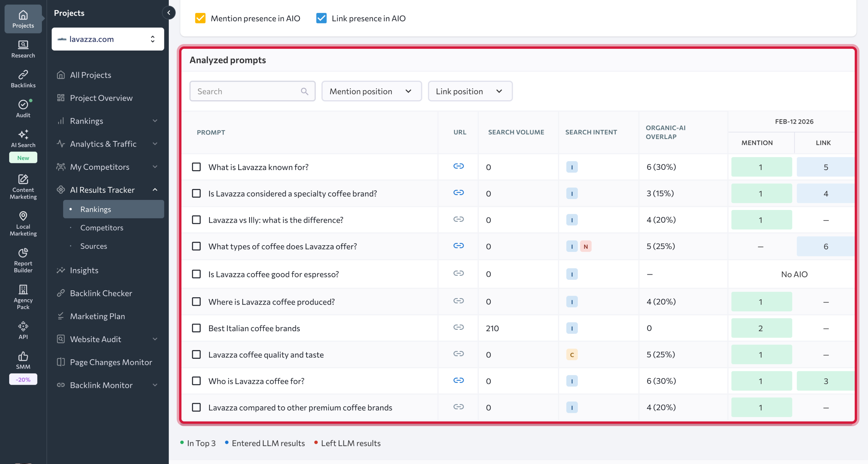Image resolution: width=868 pixels, height=464 pixels.
Task: Uncheck Mention presence in AIO
Action: (200, 18)
